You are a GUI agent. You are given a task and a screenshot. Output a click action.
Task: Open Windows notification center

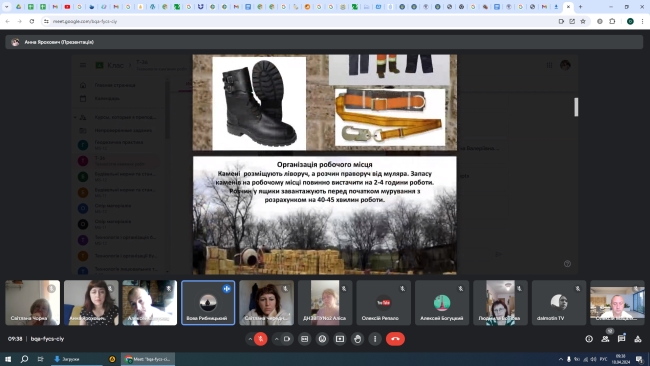coord(640,359)
